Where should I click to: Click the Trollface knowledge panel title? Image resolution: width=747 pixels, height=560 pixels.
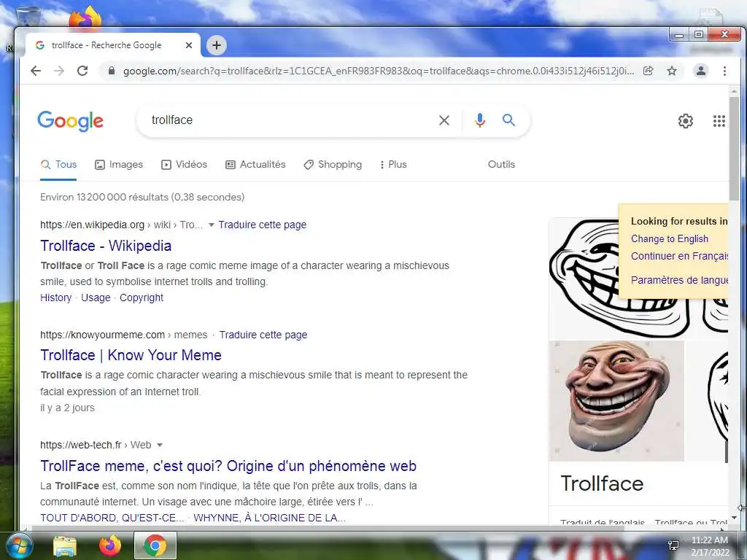(x=602, y=484)
